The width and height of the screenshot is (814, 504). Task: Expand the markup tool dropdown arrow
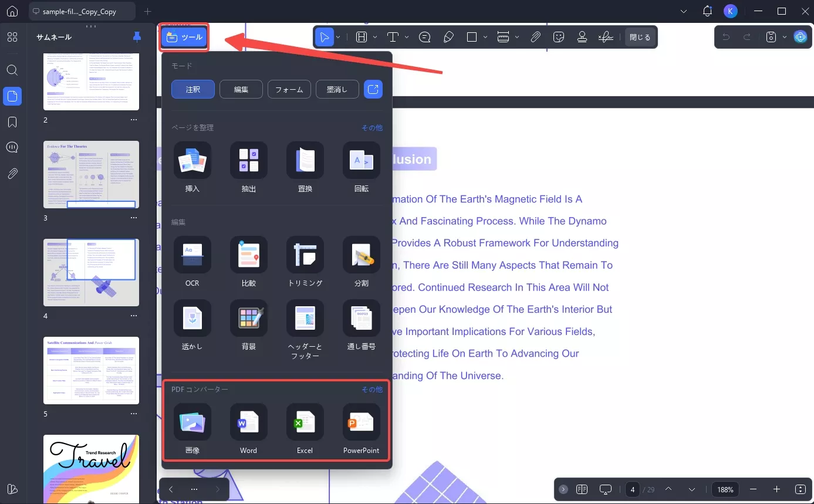coord(375,37)
